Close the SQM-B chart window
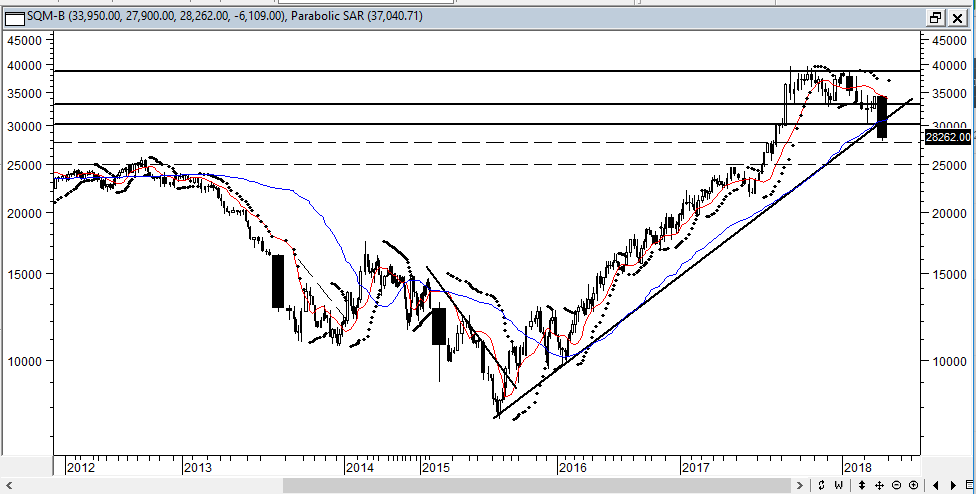Screen dimensions: 976x494 pyautogui.click(x=957, y=17)
